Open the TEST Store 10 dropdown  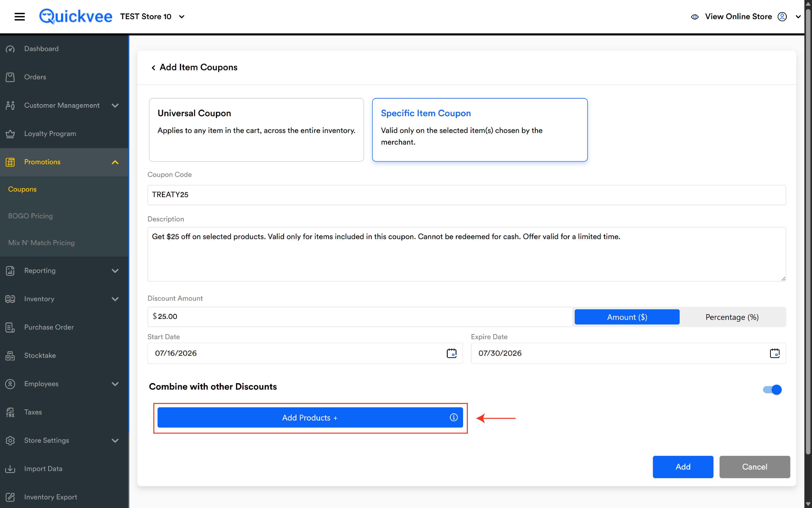tap(152, 16)
